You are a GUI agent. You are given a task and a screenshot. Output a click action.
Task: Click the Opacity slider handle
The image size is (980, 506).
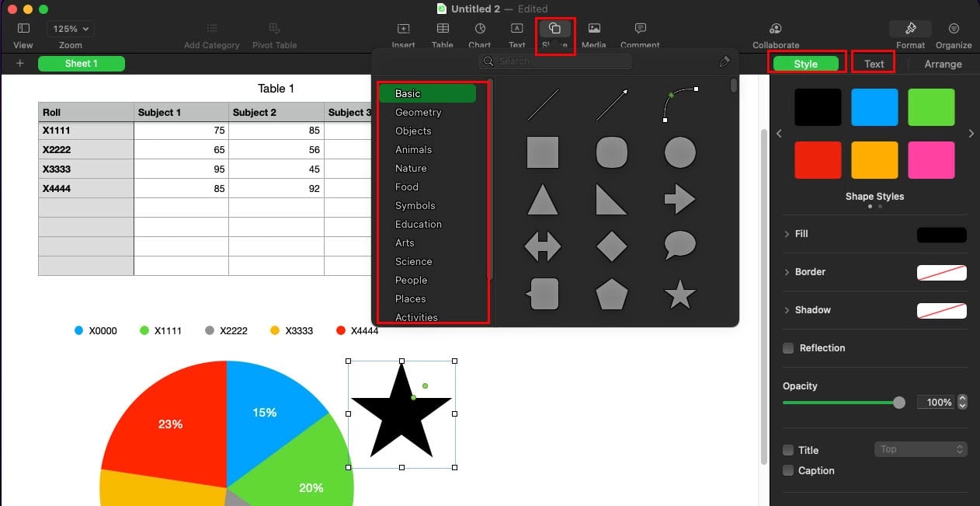tap(899, 403)
